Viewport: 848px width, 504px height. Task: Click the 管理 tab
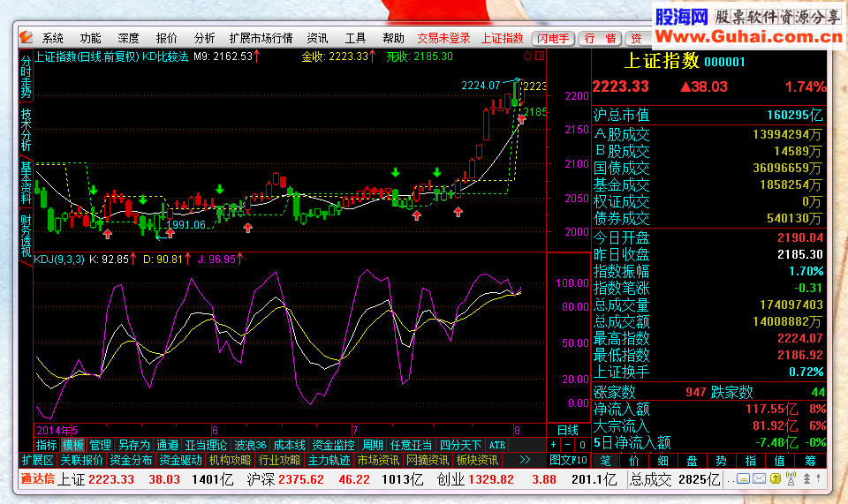click(x=100, y=445)
